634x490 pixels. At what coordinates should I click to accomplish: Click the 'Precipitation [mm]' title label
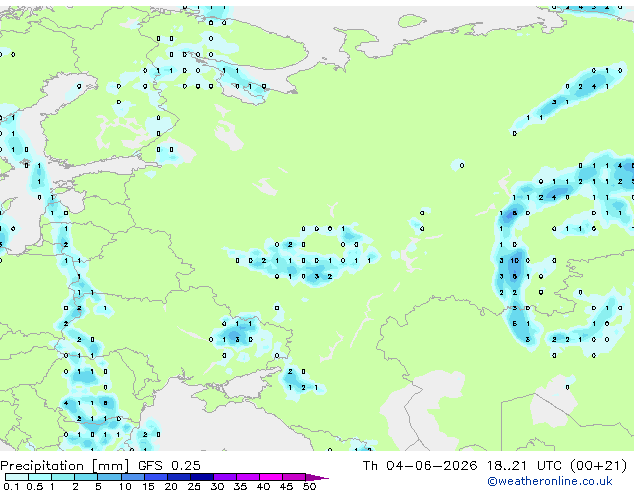(65, 466)
